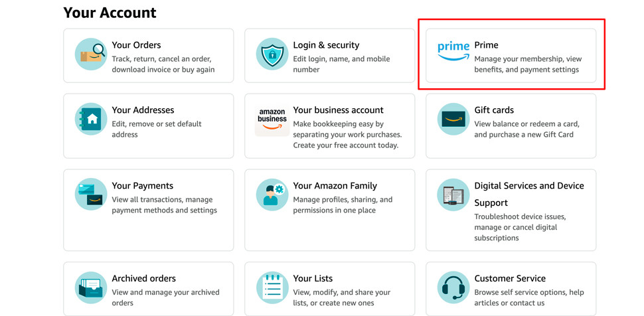Click the Prime logo icon

[453, 51]
